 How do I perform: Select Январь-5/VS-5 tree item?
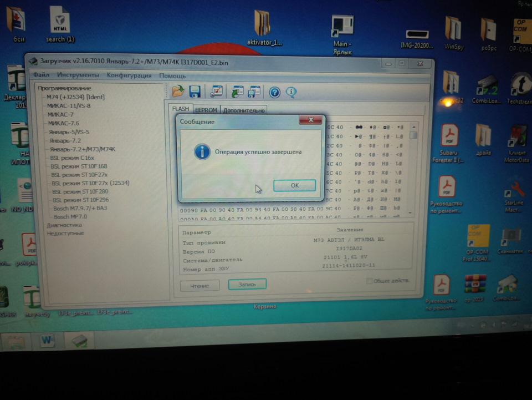click(69, 131)
